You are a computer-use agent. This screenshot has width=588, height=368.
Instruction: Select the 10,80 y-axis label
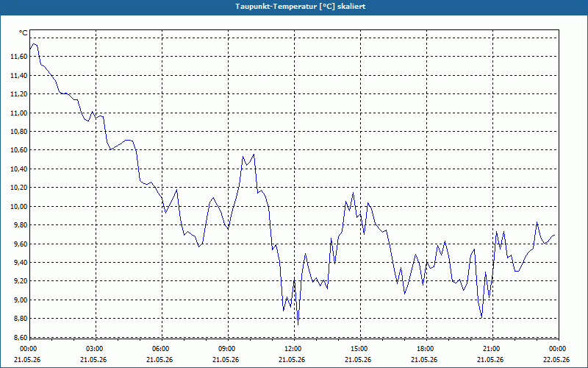pyautogui.click(x=19, y=132)
